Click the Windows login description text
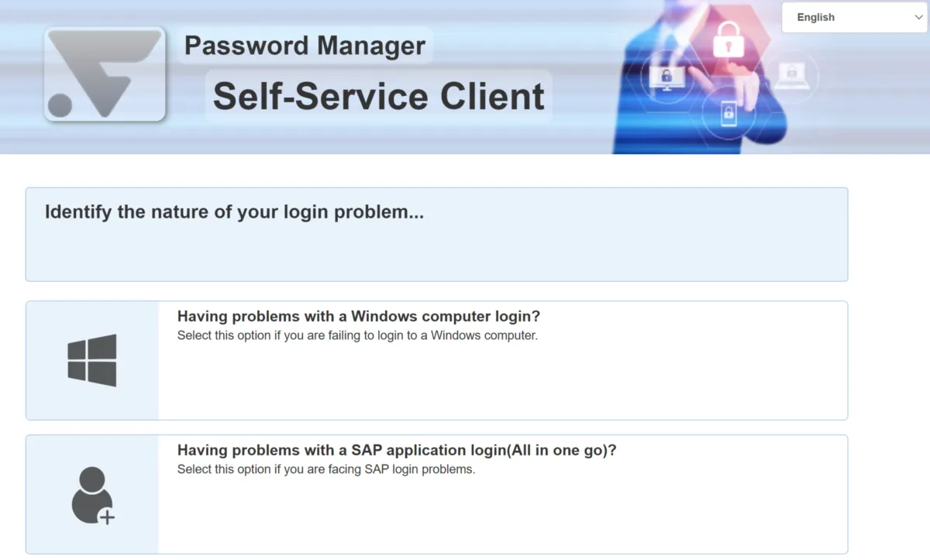The width and height of the screenshot is (930, 560). click(x=357, y=335)
